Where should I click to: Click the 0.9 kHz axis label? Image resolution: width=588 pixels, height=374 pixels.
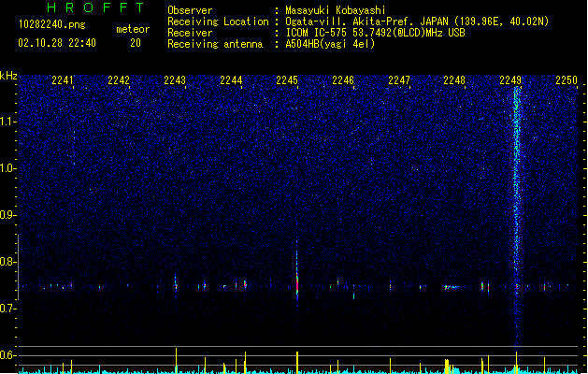pos(7,215)
